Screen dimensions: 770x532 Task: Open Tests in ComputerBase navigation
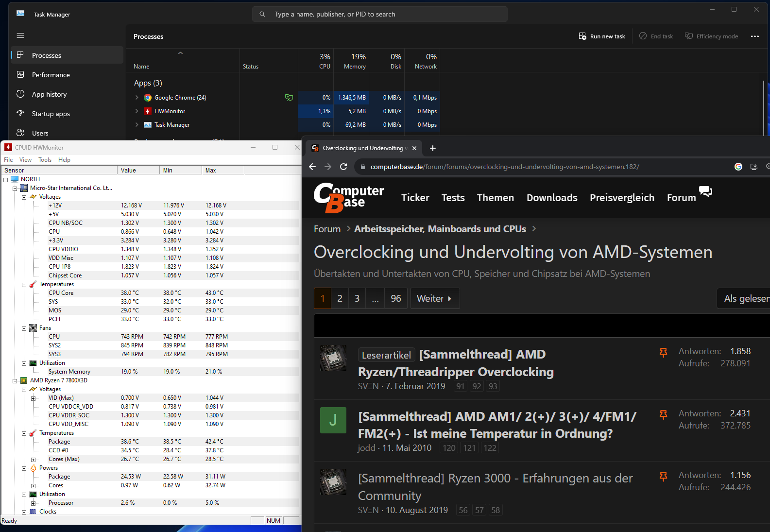point(453,198)
